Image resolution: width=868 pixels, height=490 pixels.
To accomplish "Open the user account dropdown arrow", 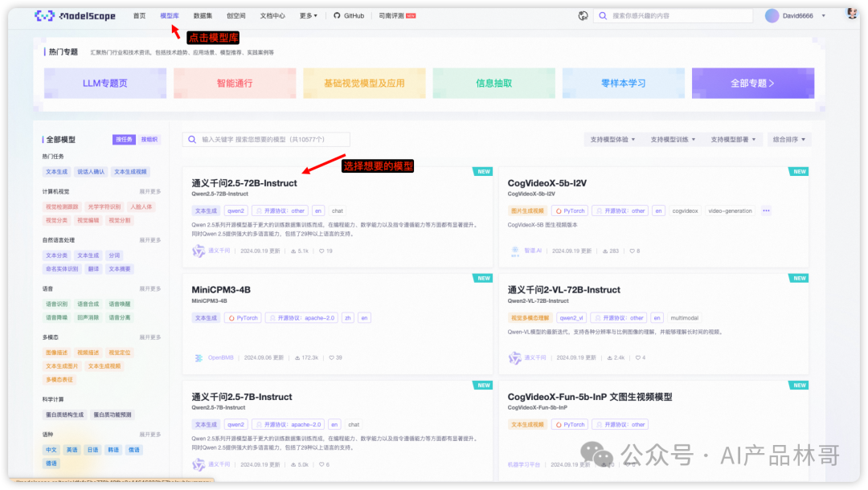I will point(823,16).
